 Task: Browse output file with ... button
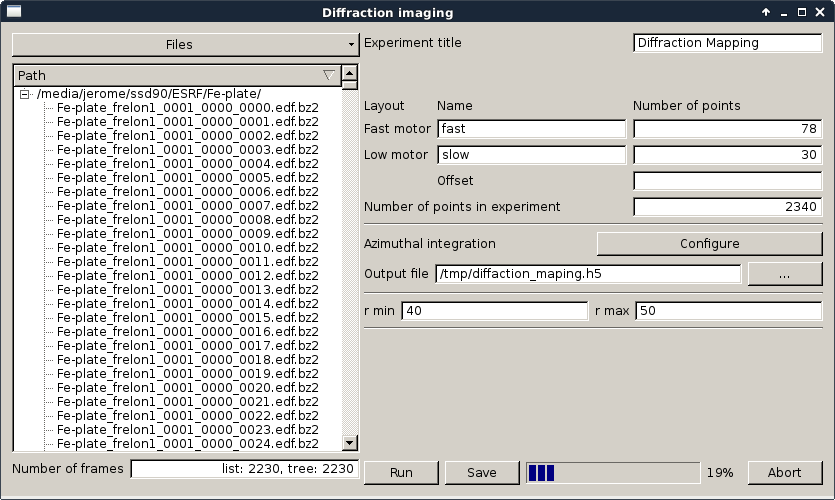coord(784,273)
